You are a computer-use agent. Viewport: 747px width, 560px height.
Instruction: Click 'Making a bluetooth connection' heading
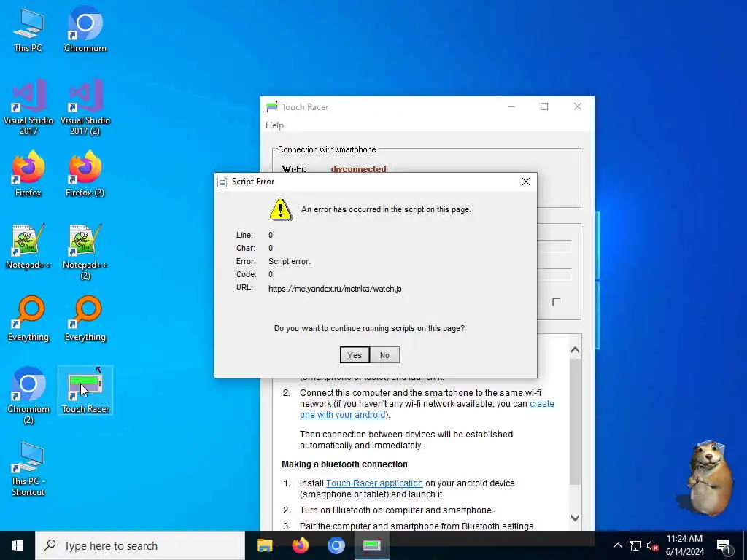(x=344, y=464)
